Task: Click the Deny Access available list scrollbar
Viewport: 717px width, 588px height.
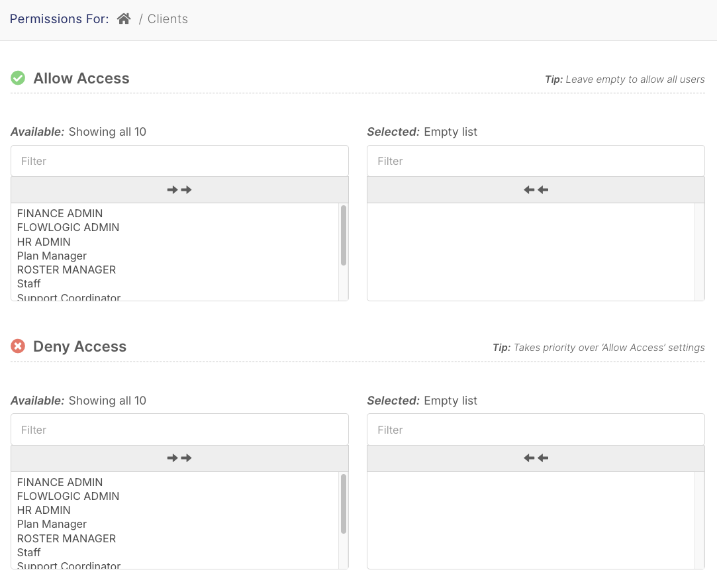Action: click(344, 504)
